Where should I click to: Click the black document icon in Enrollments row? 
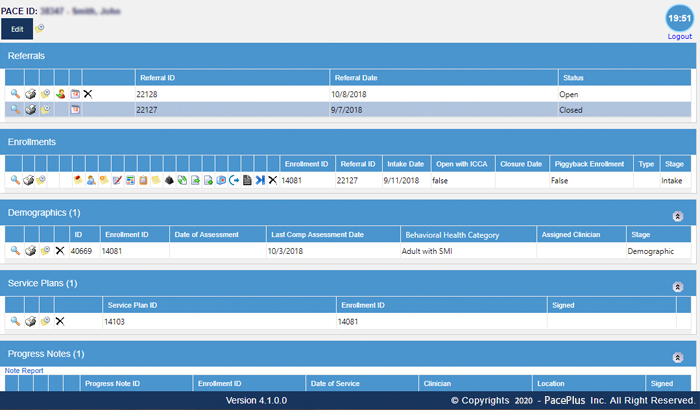coord(247,180)
